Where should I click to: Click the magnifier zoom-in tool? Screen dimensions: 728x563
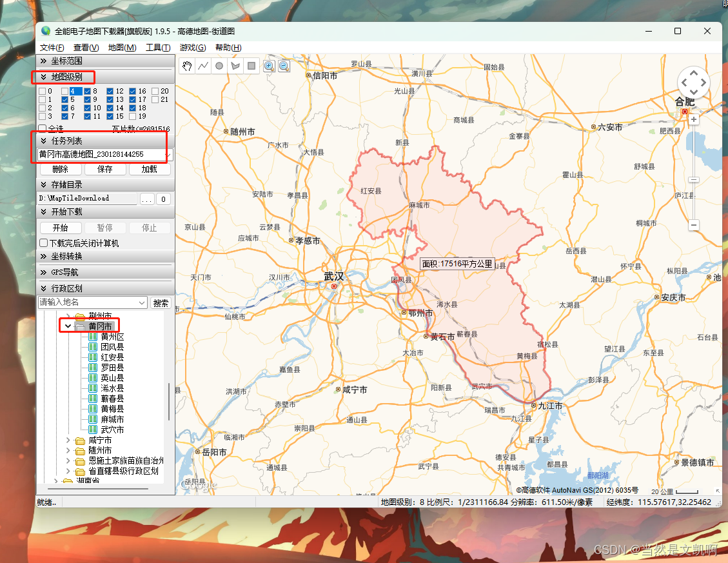coord(269,65)
